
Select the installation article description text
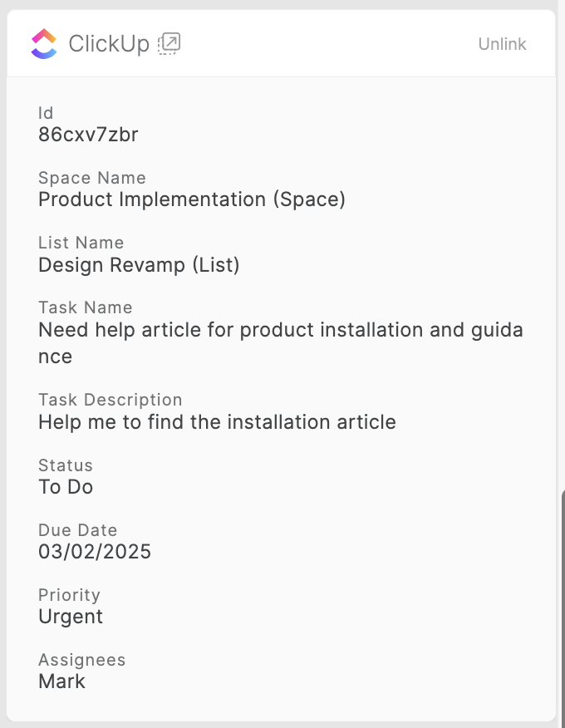pos(217,422)
